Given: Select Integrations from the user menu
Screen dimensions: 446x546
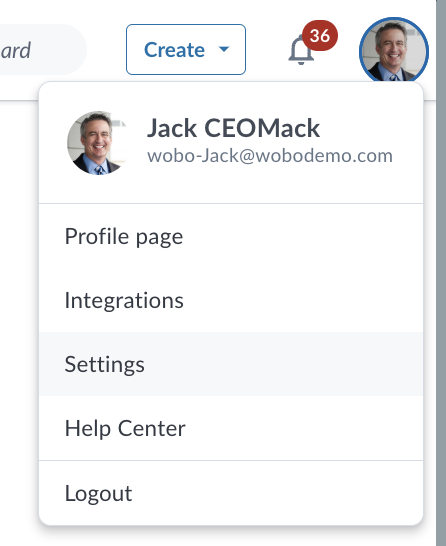Looking at the screenshot, I should [x=231, y=300].
